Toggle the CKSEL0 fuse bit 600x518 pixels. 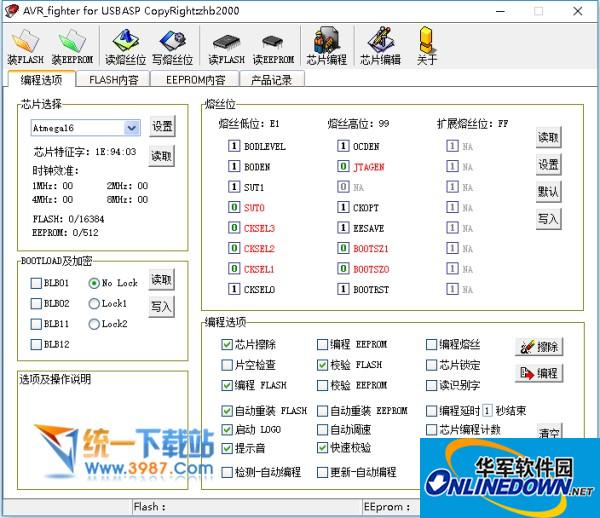coord(234,289)
